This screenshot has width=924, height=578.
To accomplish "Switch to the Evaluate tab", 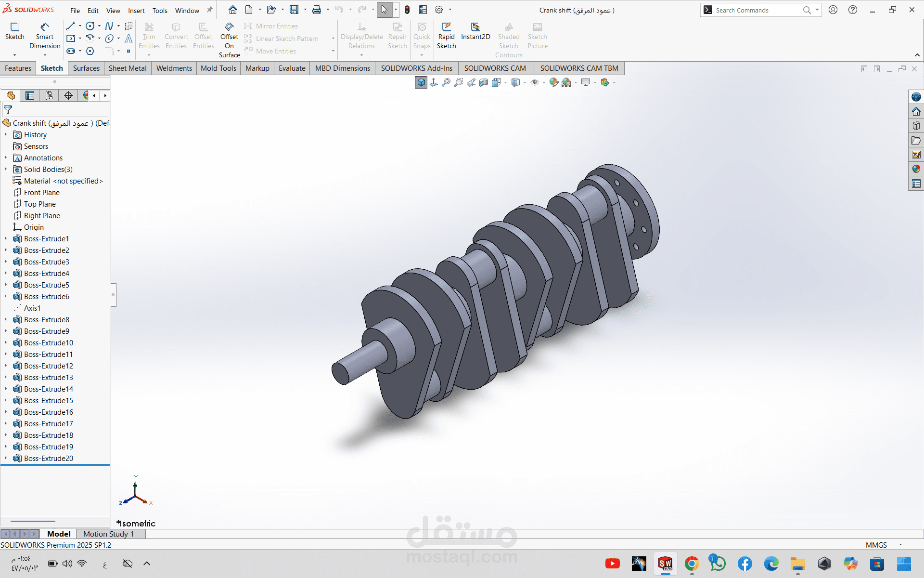I will coord(292,68).
